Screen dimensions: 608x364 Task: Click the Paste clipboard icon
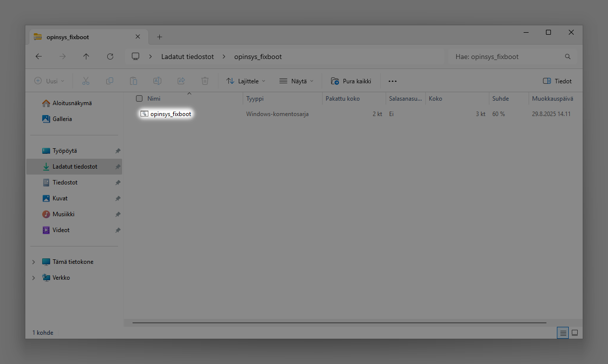coord(134,81)
